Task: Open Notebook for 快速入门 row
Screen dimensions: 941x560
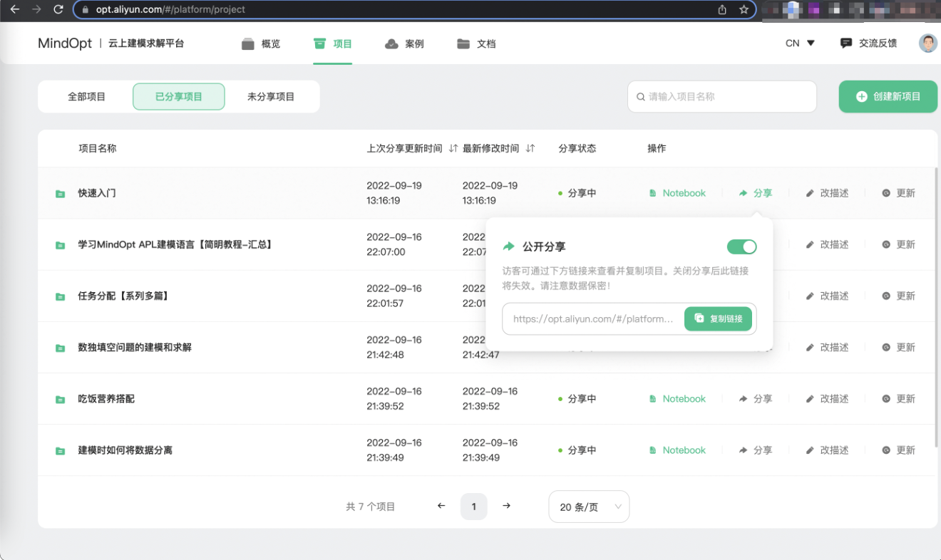Action: pos(677,193)
